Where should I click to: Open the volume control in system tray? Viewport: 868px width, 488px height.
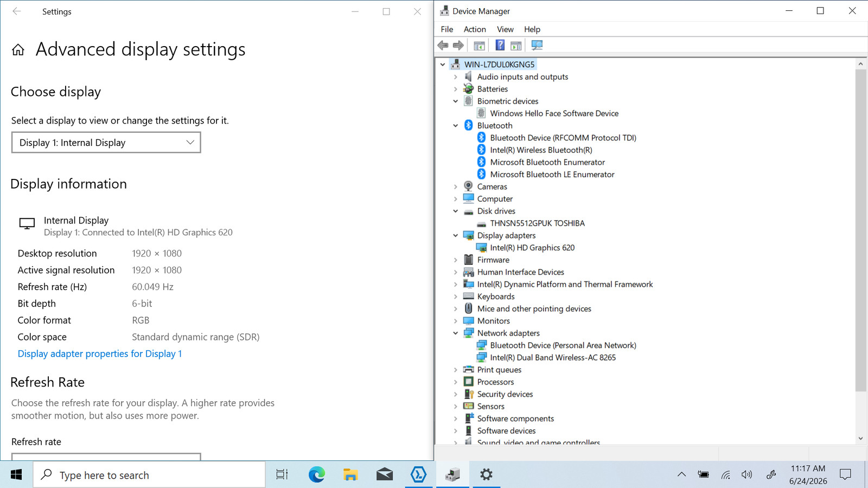[x=747, y=475]
